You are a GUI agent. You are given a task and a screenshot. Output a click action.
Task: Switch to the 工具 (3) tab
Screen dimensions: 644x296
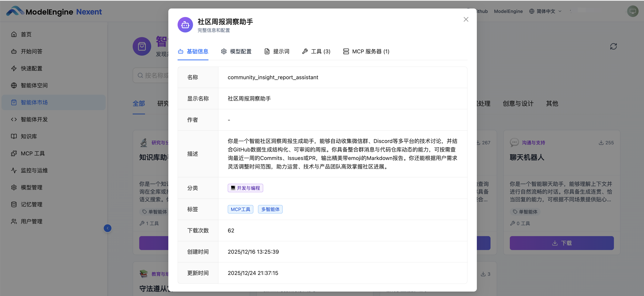(316, 51)
